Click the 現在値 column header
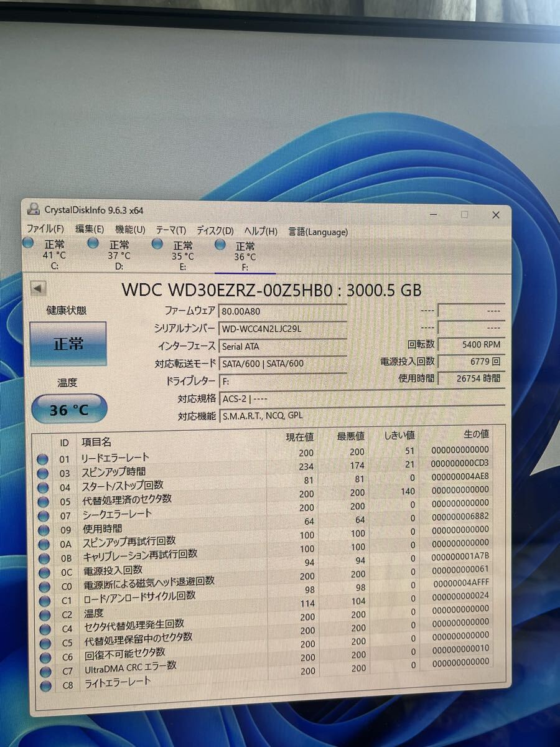This screenshot has height=747, width=560. coord(299,437)
